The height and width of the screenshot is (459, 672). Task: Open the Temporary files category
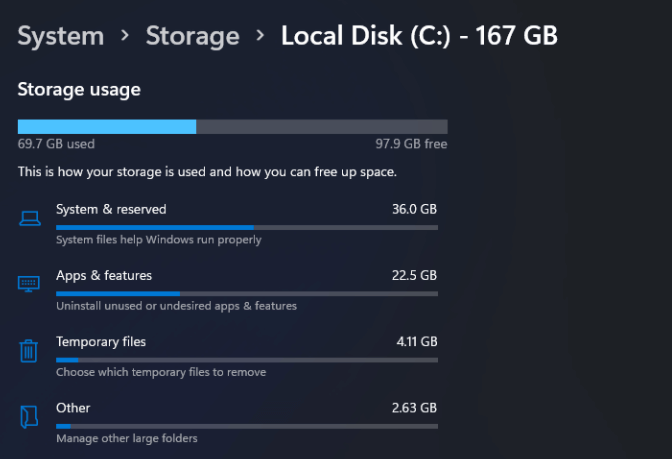101,342
